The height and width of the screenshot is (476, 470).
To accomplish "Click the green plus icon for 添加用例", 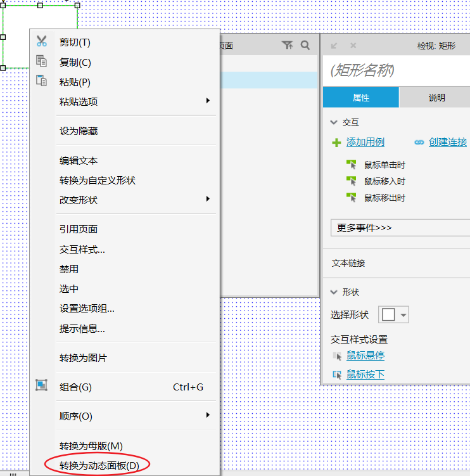I will 336,143.
